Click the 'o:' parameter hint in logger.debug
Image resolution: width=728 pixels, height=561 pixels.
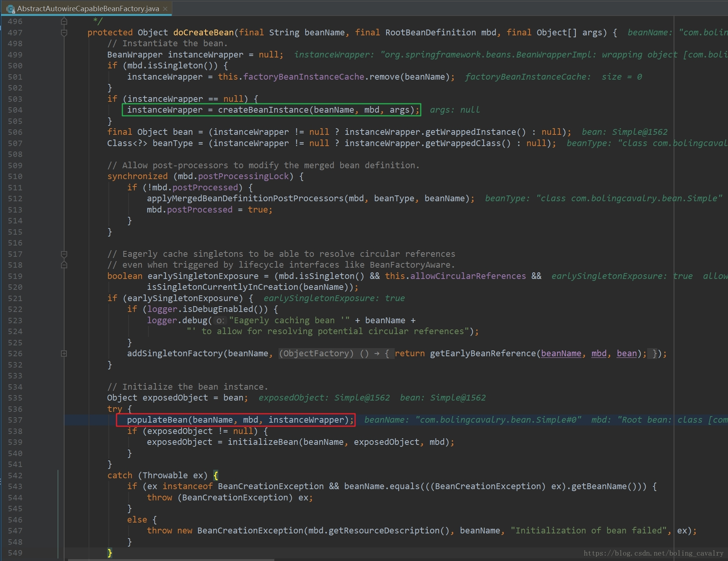[x=220, y=321]
